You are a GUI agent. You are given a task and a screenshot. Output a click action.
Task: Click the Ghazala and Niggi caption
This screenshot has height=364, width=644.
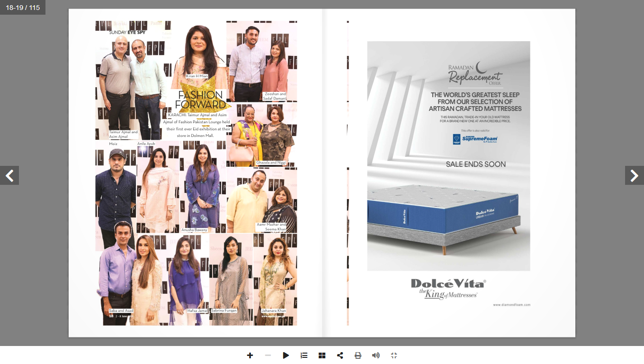(271, 163)
